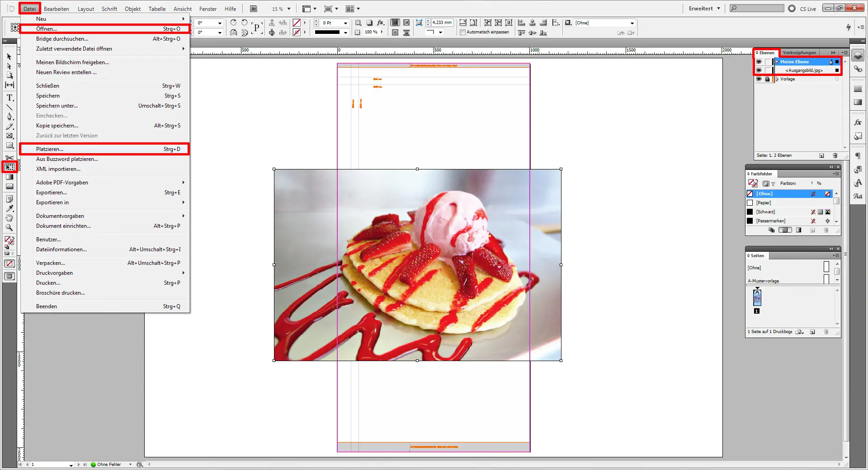Select the Eyedropper tool
Image resolution: width=868 pixels, height=470 pixels.
tap(9, 209)
